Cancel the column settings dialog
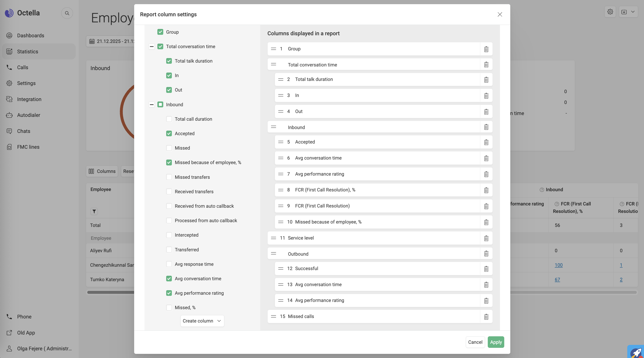 pos(475,342)
